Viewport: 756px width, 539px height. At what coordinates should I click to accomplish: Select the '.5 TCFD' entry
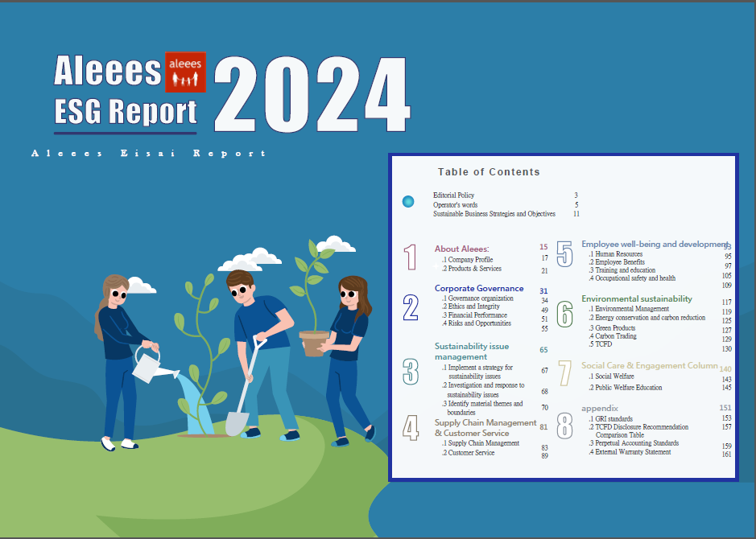tap(601, 344)
